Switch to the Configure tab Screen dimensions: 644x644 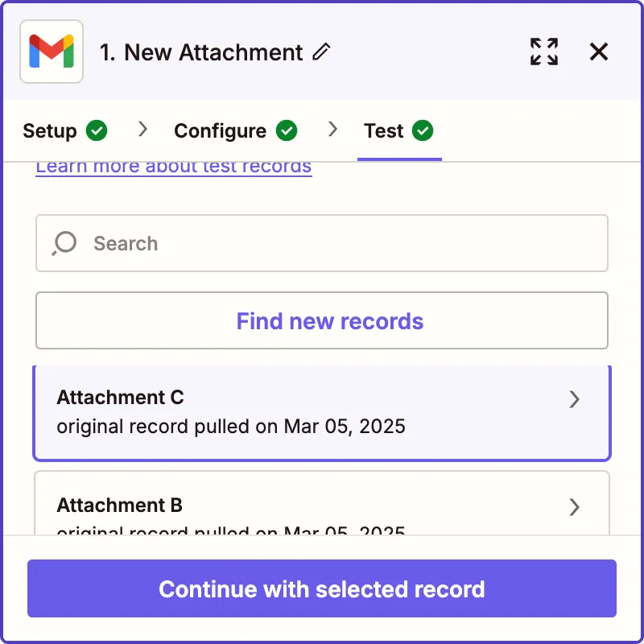[220, 130]
